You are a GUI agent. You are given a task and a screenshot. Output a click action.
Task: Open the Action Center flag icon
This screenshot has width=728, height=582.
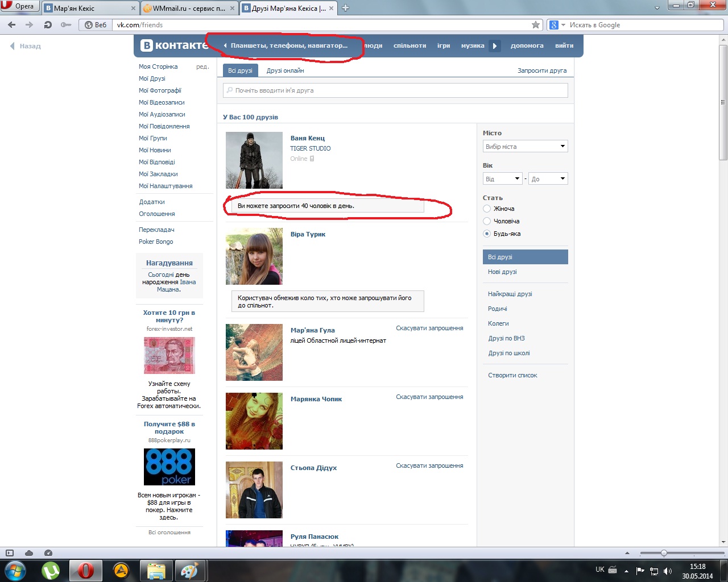click(x=640, y=571)
